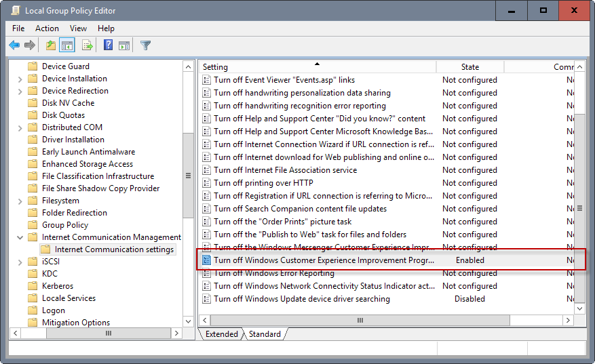Click the Disk NV Cache folder icon
Image resolution: width=595 pixels, height=364 pixels.
[33, 103]
